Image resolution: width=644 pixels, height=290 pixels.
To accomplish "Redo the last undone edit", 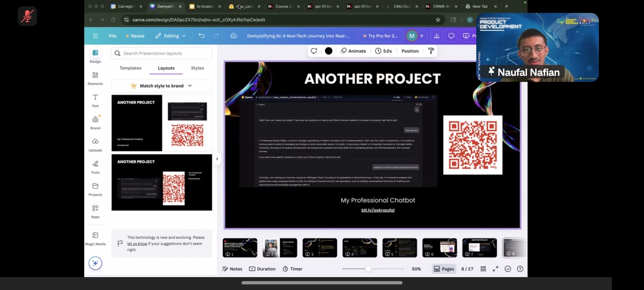I will pyautogui.click(x=216, y=36).
